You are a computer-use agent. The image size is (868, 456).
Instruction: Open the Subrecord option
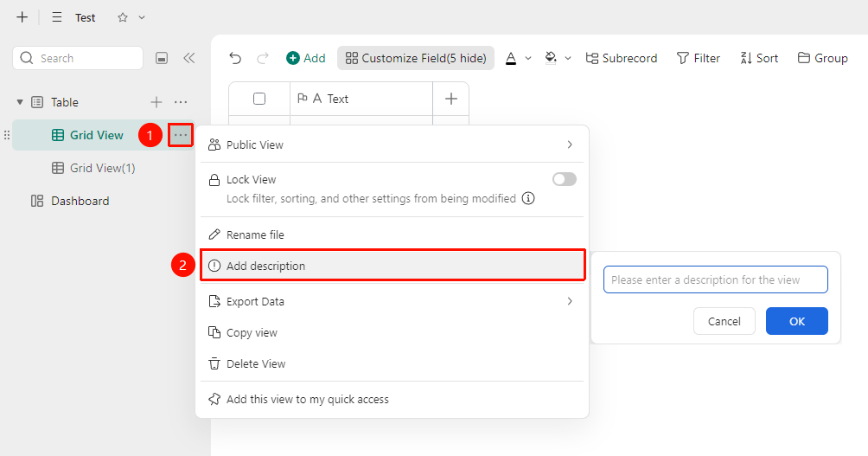[621, 58]
